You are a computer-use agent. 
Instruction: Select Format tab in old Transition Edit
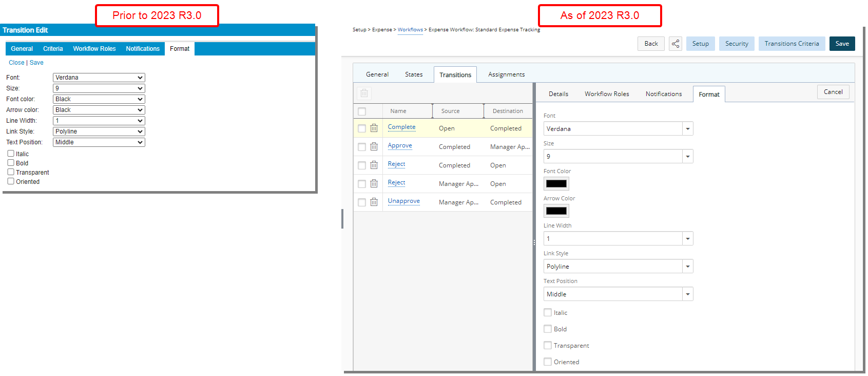point(180,49)
